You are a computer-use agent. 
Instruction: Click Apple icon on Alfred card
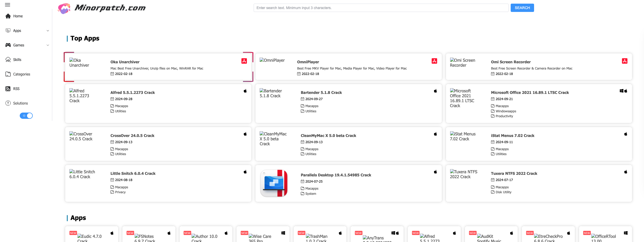(x=245, y=91)
